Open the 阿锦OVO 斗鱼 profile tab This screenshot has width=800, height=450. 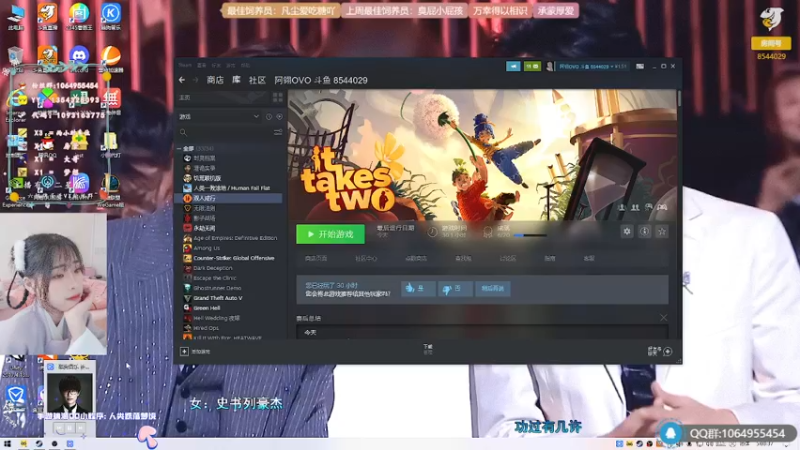[x=321, y=80]
